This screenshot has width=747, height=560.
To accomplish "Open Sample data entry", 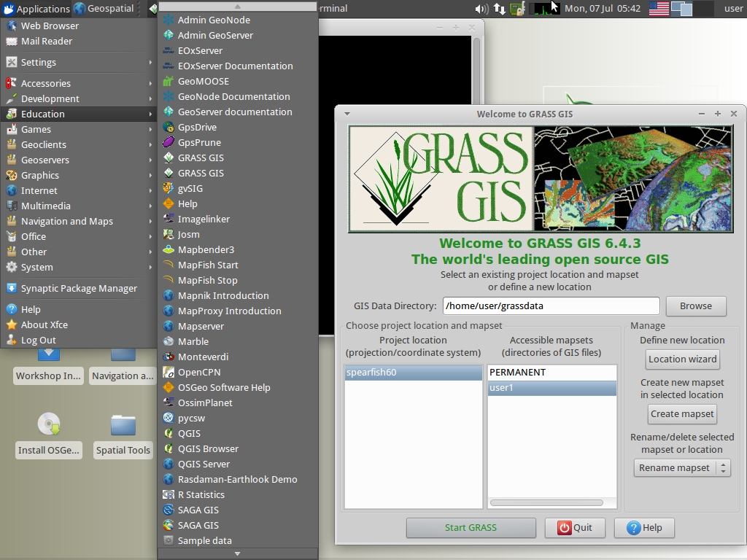I will 237,540.
